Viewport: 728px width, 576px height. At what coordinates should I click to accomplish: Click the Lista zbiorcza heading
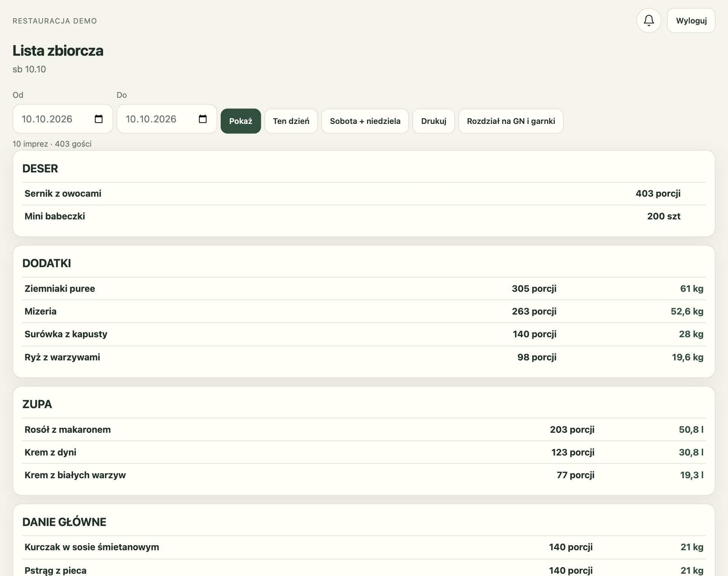[58, 50]
